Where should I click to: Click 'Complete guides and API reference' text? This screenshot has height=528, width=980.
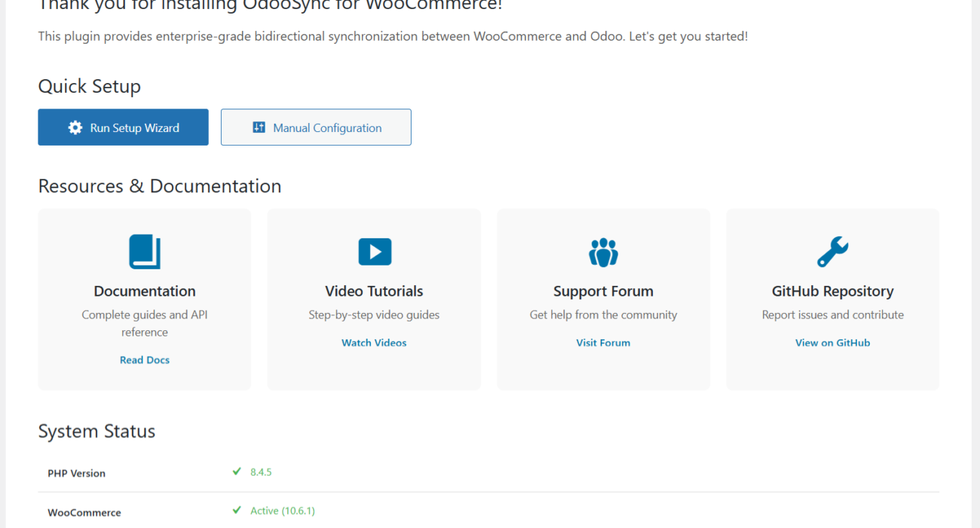coord(145,324)
